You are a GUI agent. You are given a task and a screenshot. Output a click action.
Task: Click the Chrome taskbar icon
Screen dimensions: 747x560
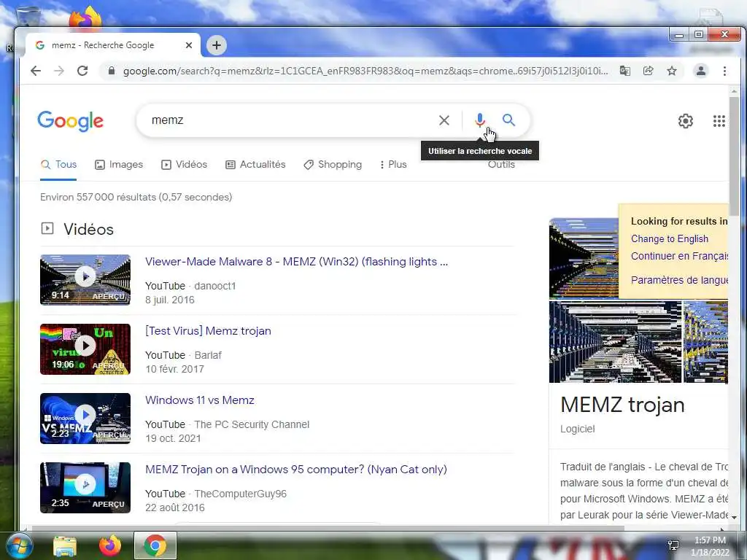coord(155,545)
